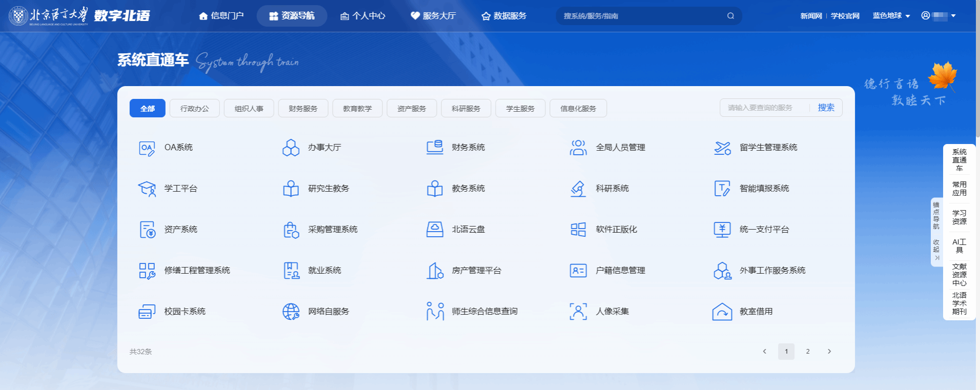Open 服务大厅 in top navigation
This screenshot has height=390, width=980.
[x=433, y=16]
